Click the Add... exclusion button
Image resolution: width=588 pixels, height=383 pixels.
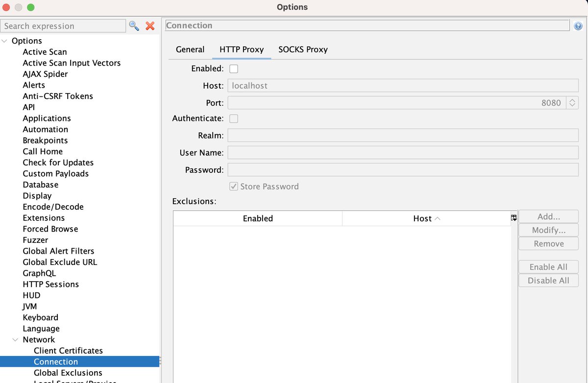(549, 216)
